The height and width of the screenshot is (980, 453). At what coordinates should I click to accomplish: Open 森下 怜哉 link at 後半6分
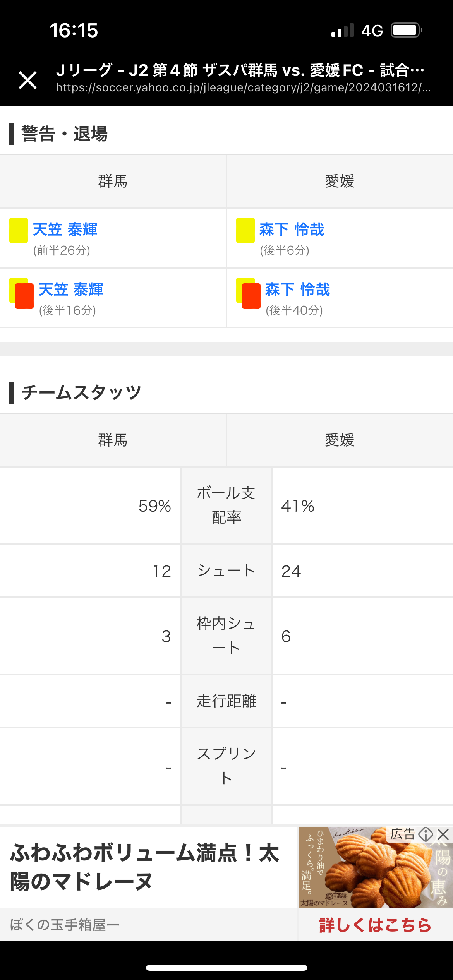[x=292, y=230]
